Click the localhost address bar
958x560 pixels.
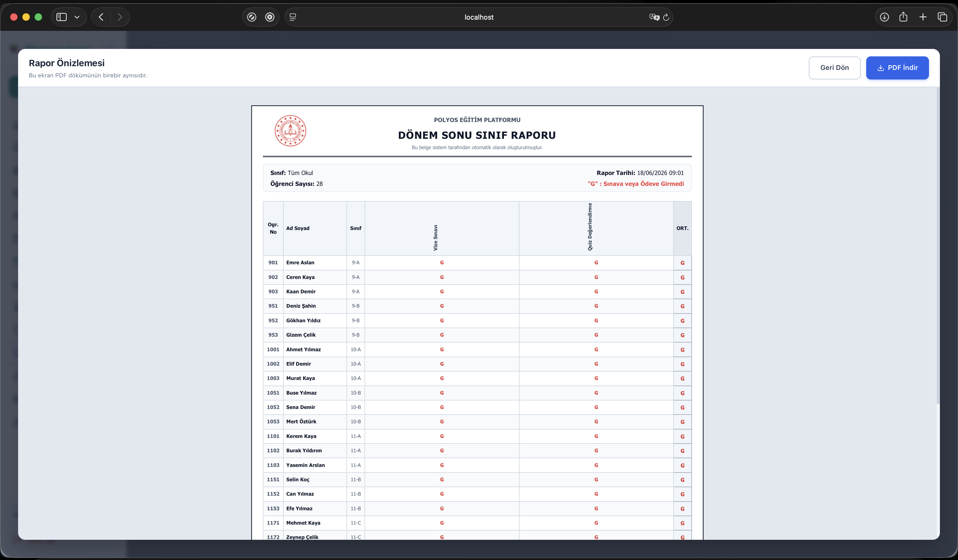click(x=479, y=17)
